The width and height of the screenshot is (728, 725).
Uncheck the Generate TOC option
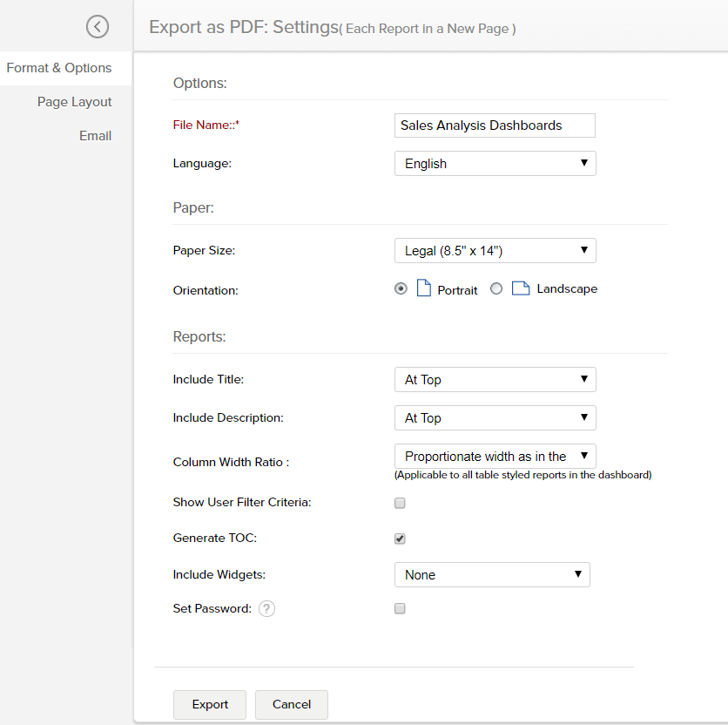400,539
